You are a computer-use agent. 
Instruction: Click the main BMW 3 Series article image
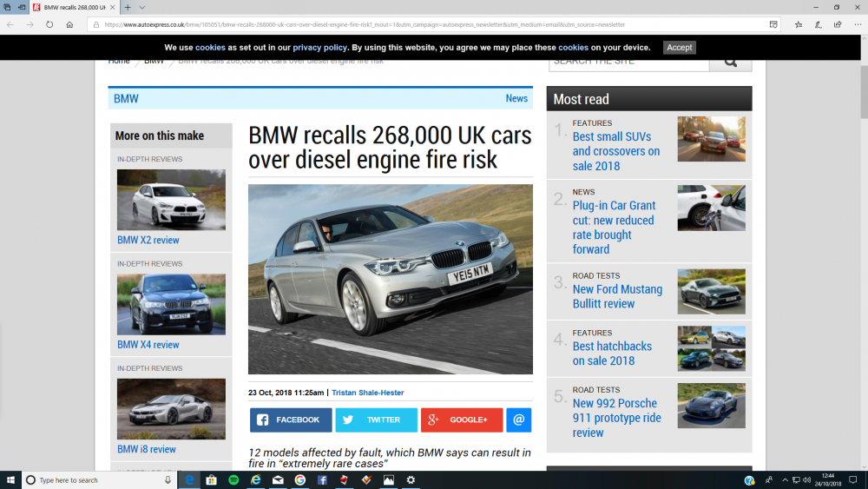pos(391,279)
